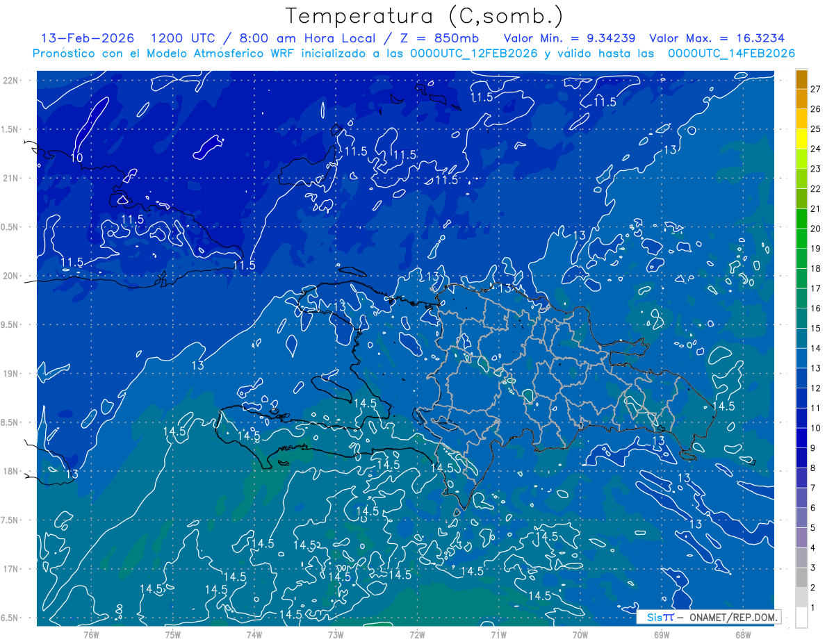Click the "22N" latitude axis label
The image size is (834, 644).
[11, 81]
